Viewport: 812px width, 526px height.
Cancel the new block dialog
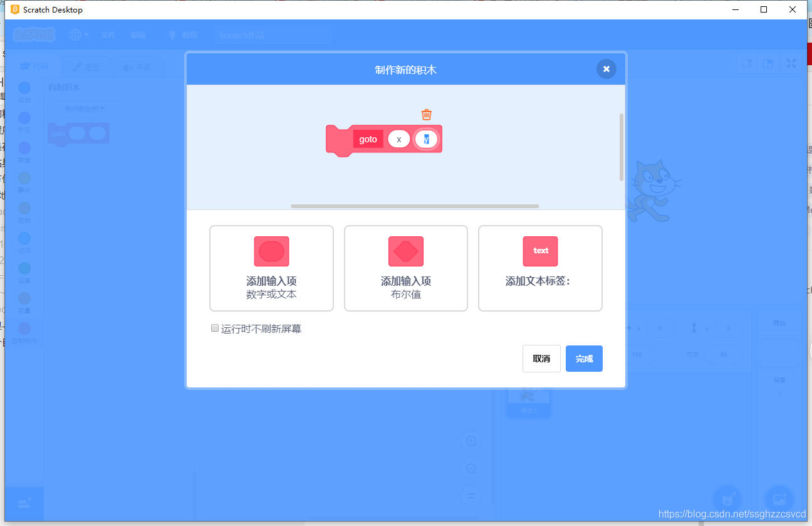coord(541,359)
